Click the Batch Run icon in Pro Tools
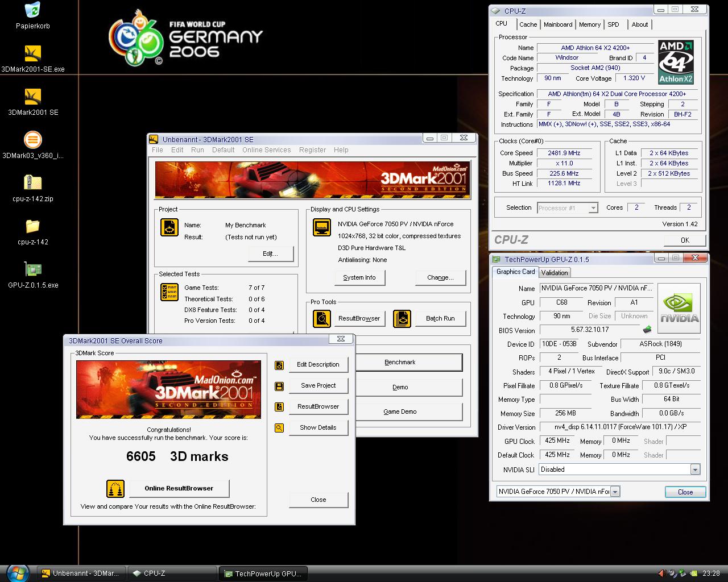This screenshot has height=582, width=728. coord(402,318)
